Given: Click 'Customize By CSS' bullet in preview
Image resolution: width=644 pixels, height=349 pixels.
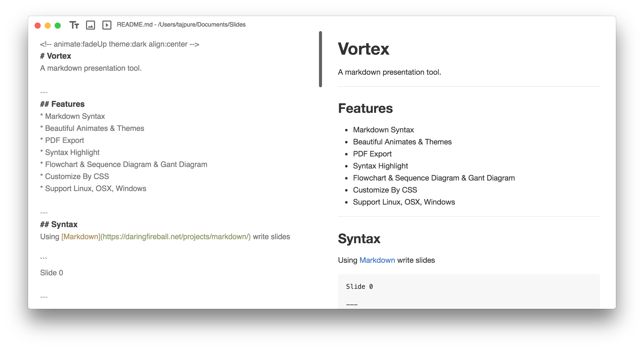Looking at the screenshot, I should tap(385, 190).
